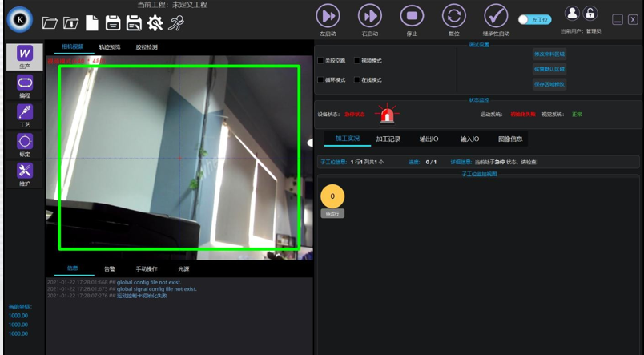Open the 编程 programming module
This screenshot has height=355, width=644.
[25, 87]
